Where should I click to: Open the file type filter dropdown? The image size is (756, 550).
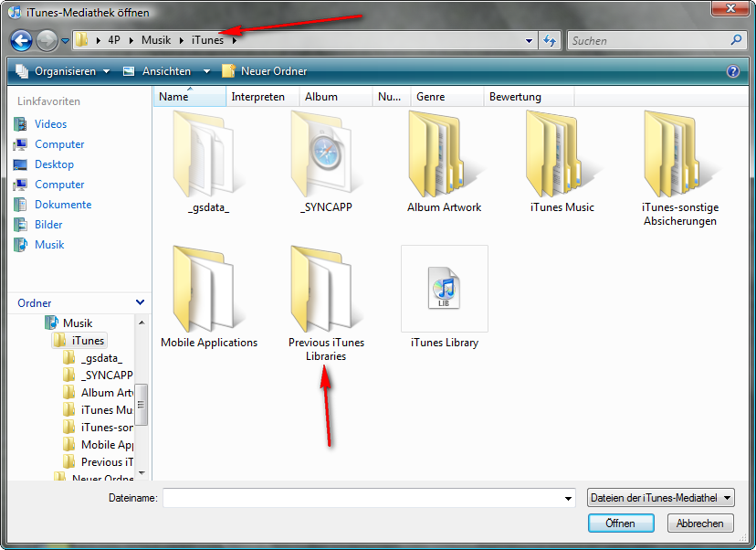click(x=660, y=497)
